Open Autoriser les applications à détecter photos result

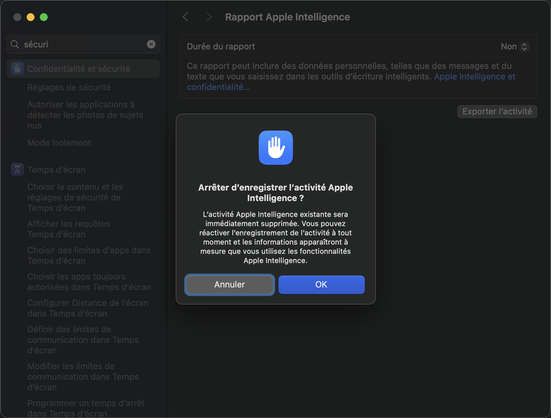[85, 115]
